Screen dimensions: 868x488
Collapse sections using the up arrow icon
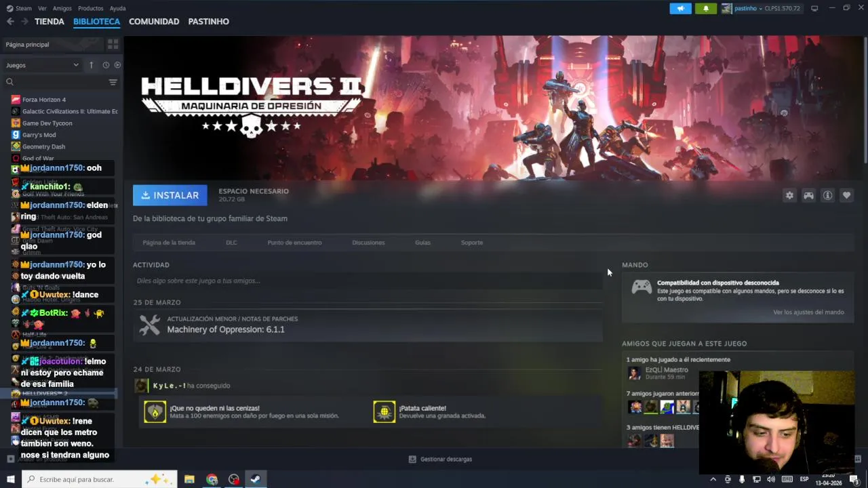91,65
